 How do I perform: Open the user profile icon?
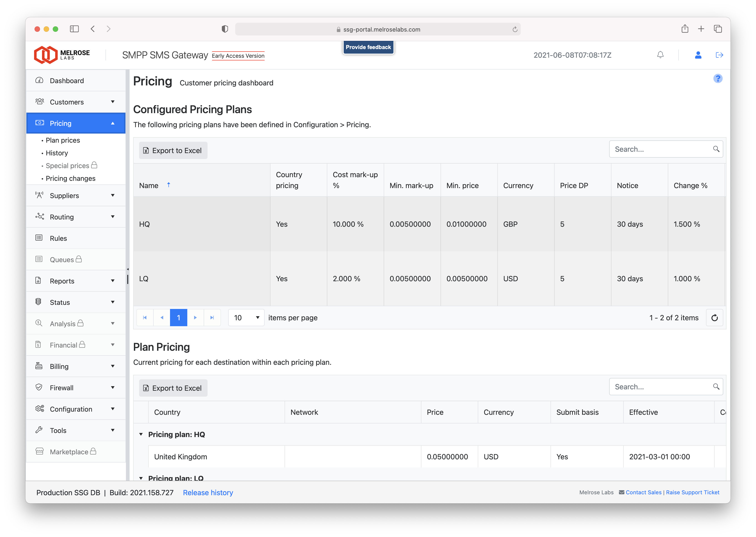698,55
